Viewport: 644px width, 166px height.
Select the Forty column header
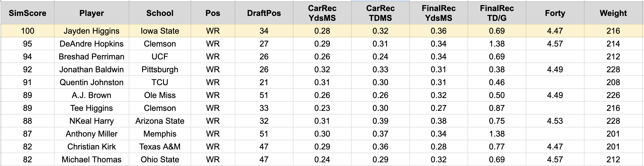point(555,13)
